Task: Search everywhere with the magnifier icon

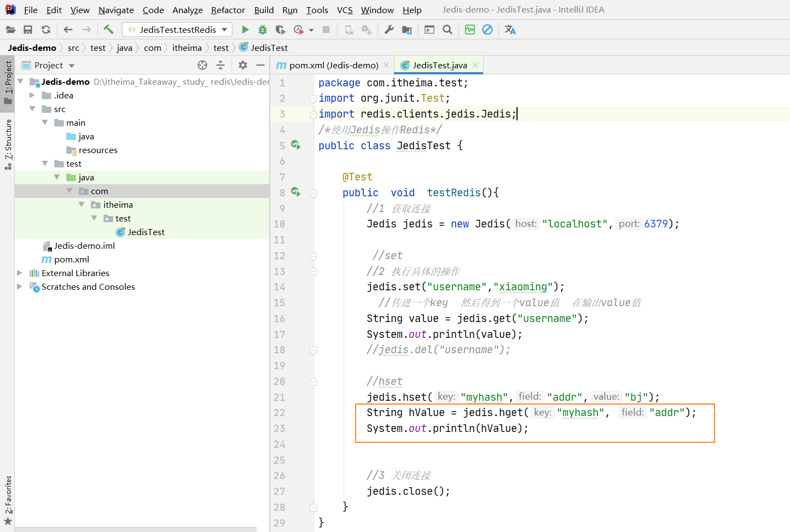Action: 448,30
